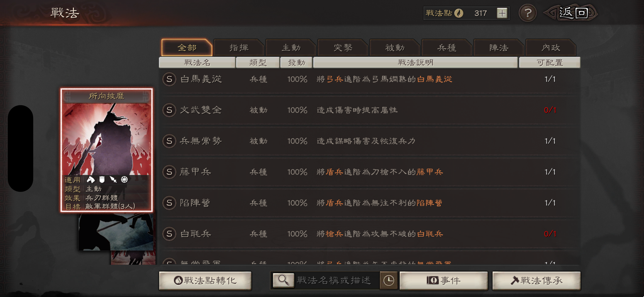
Task: Open the clock history icon
Action: point(389,280)
